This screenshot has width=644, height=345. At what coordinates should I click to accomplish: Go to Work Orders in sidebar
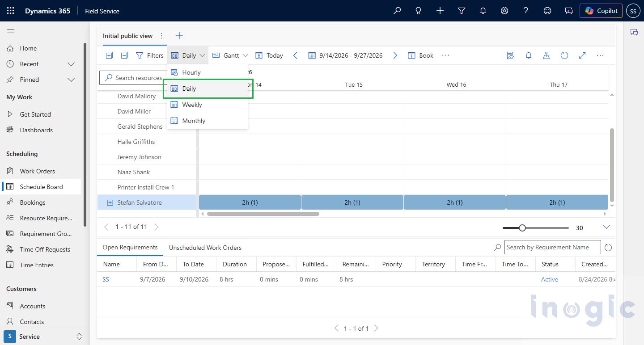38,171
